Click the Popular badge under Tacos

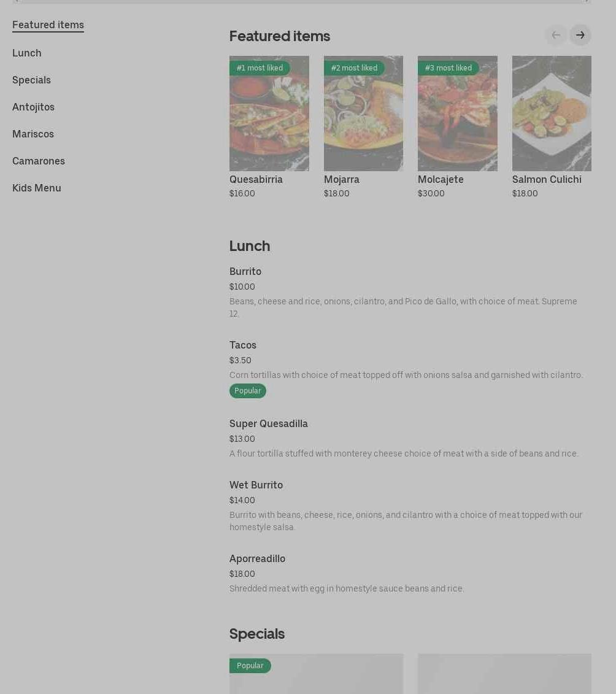click(x=247, y=391)
